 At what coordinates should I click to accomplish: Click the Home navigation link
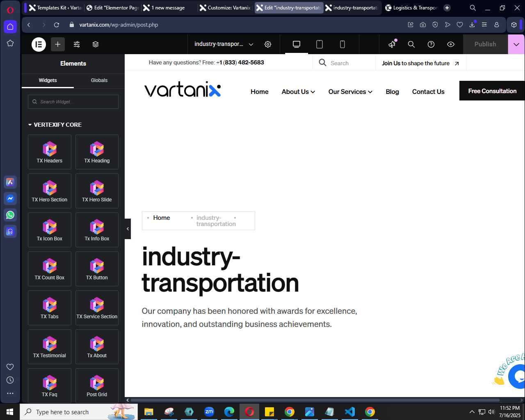259,92
